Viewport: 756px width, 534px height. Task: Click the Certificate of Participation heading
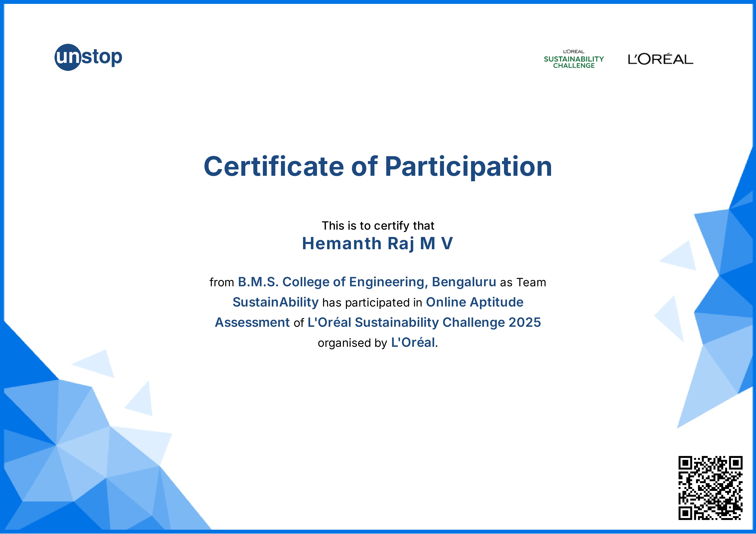coord(378,167)
